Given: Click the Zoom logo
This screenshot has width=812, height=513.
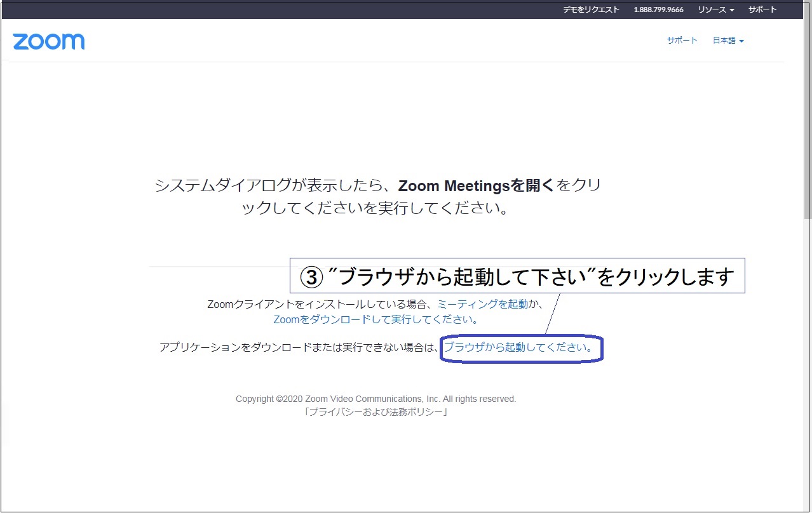Looking at the screenshot, I should click(x=48, y=41).
